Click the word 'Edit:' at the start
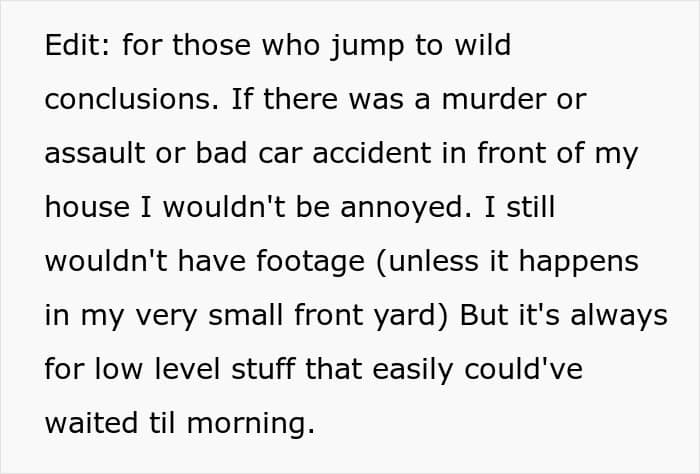700x474 pixels. [x=77, y=45]
